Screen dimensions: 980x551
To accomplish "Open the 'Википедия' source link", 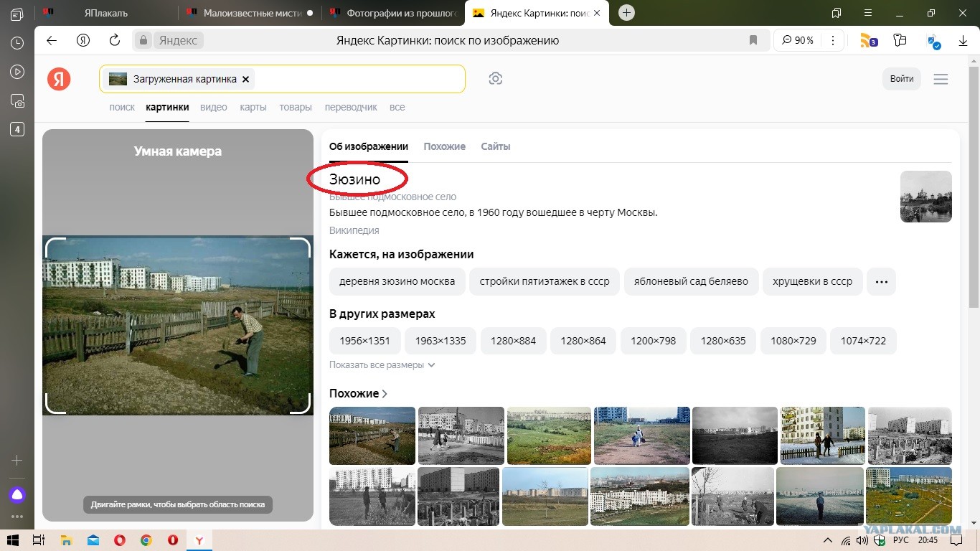I will (354, 230).
